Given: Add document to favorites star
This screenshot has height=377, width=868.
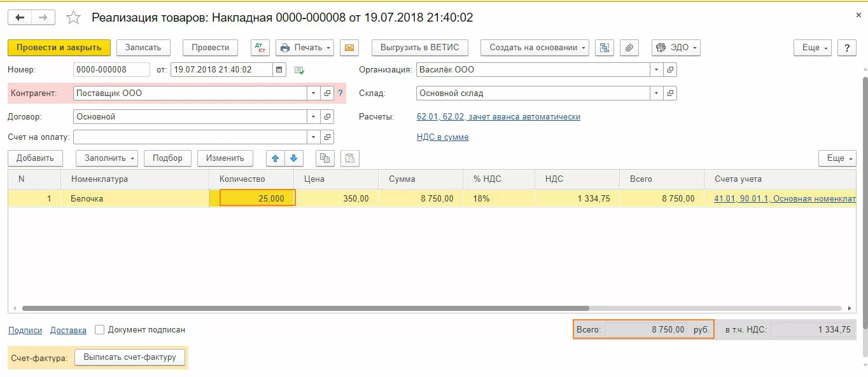Looking at the screenshot, I should click(74, 18).
